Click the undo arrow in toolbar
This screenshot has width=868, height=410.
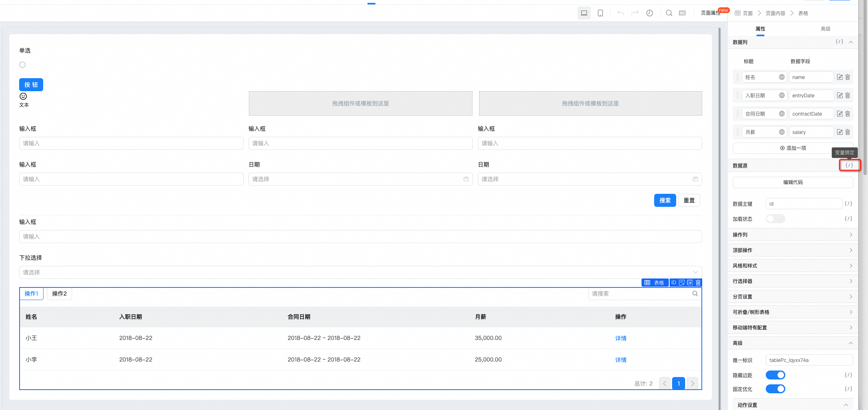pos(621,13)
